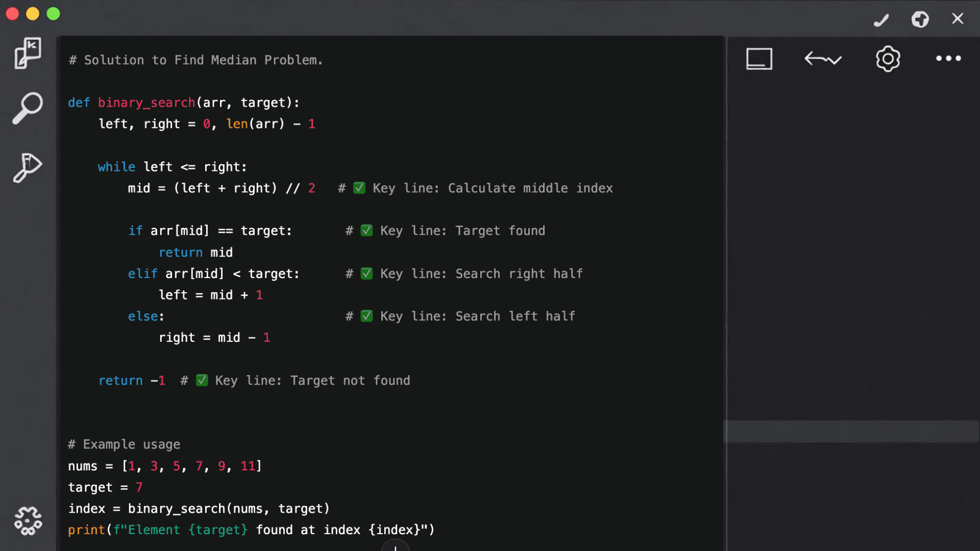Select the X dismiss icon in the title bar

click(x=958, y=18)
